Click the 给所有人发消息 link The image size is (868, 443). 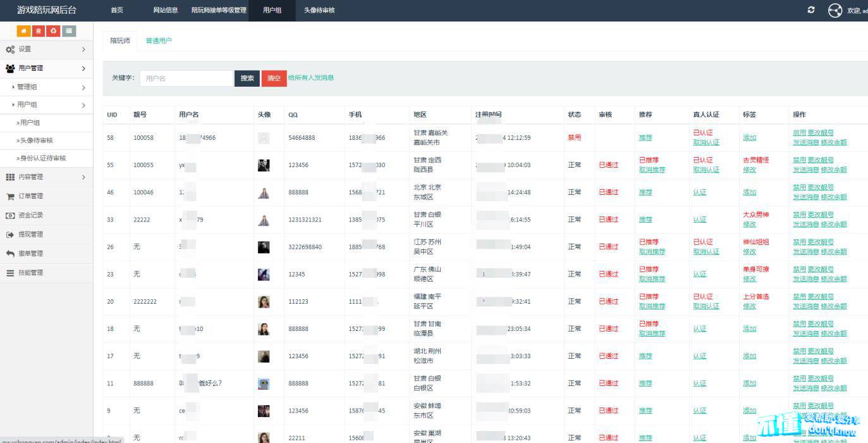click(x=311, y=78)
